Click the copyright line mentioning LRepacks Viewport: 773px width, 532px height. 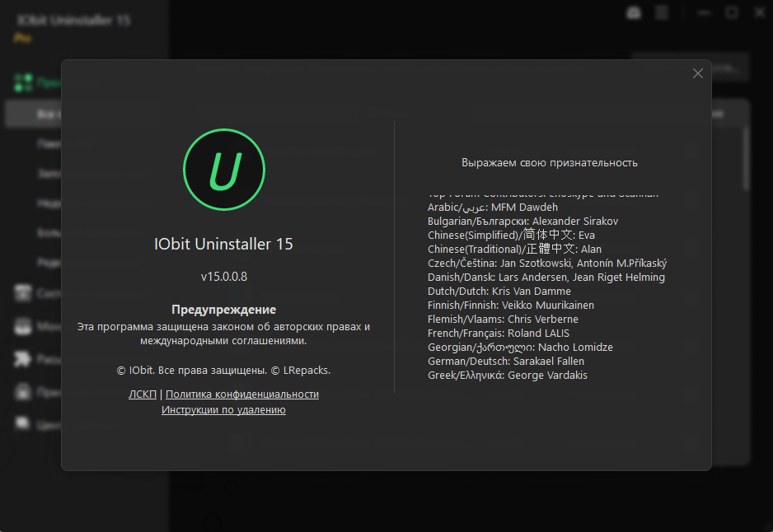(x=223, y=371)
